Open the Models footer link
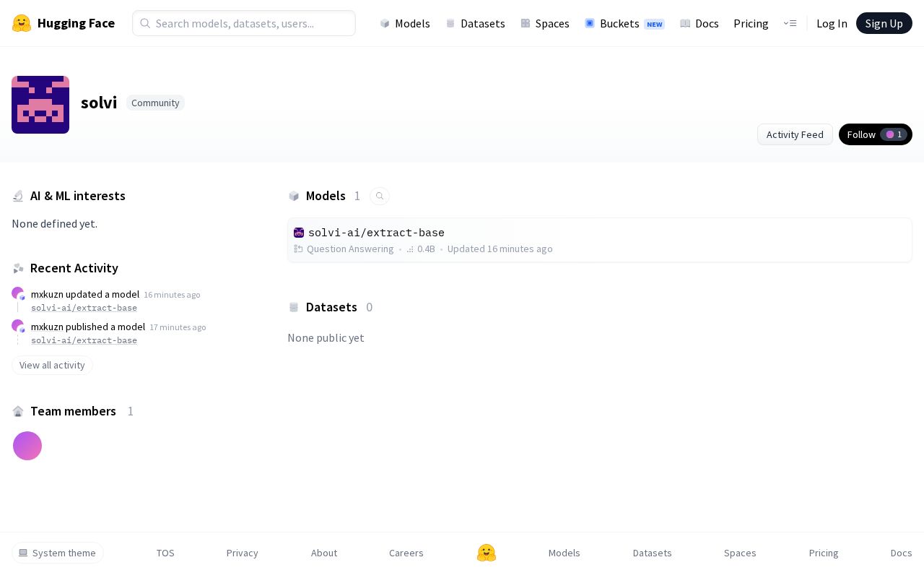The height and width of the screenshot is (578, 924). [565, 553]
